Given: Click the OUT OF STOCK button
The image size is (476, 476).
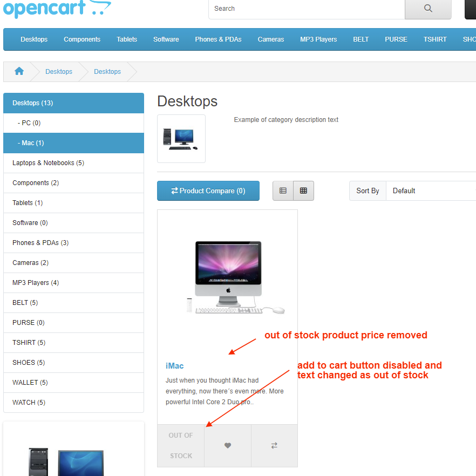Looking at the screenshot, I should pos(181,445).
